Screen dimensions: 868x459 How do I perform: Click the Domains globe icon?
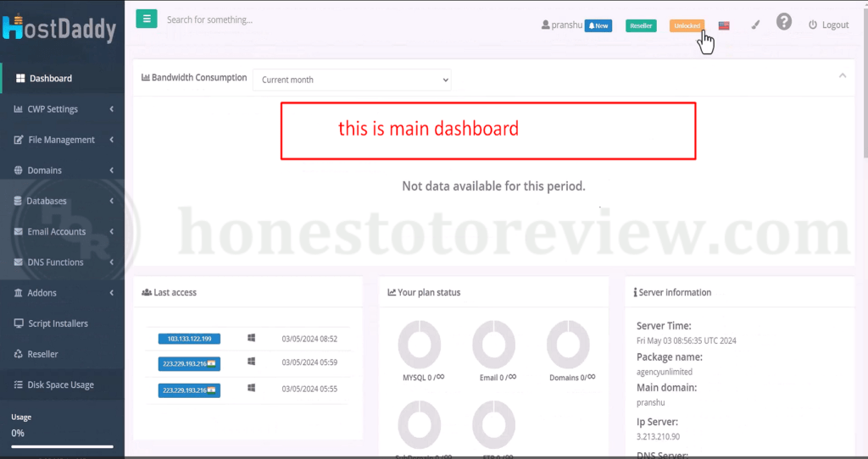point(19,170)
